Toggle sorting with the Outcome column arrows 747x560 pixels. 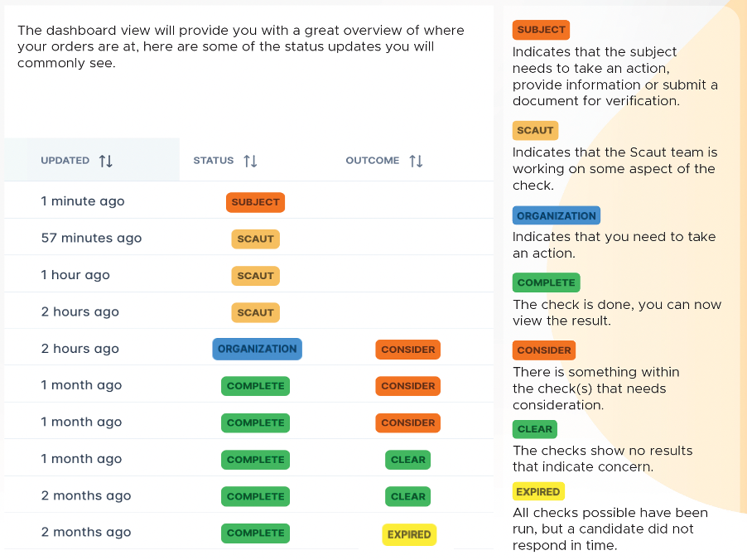416,161
